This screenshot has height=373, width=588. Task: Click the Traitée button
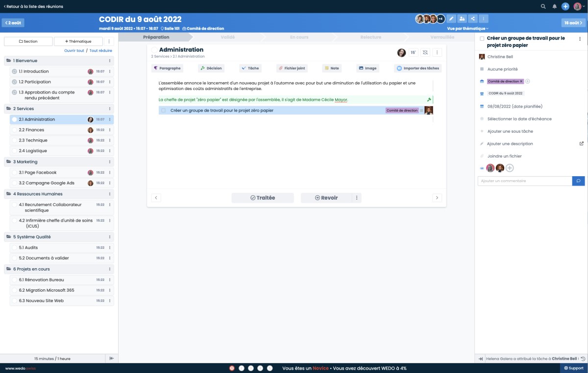(x=263, y=198)
